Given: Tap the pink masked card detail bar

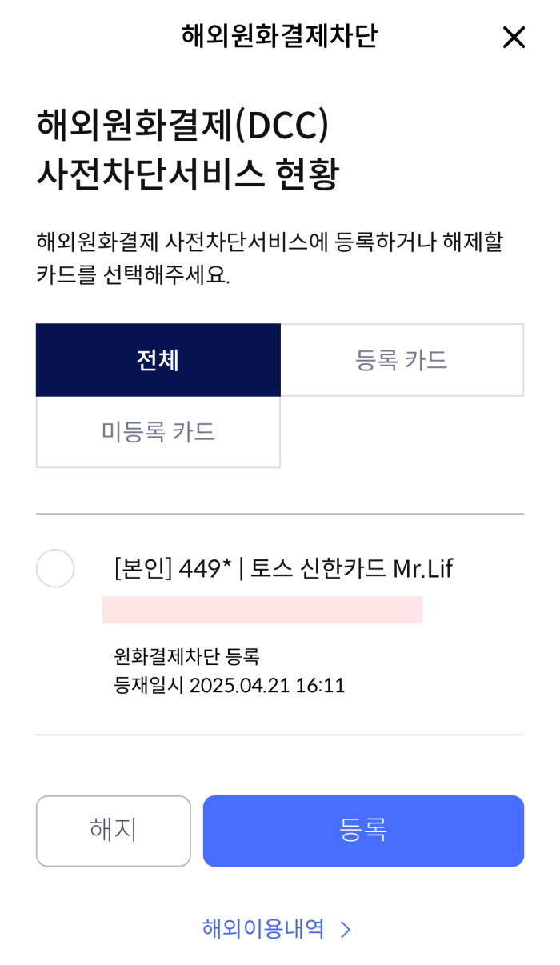Looking at the screenshot, I should [262, 611].
